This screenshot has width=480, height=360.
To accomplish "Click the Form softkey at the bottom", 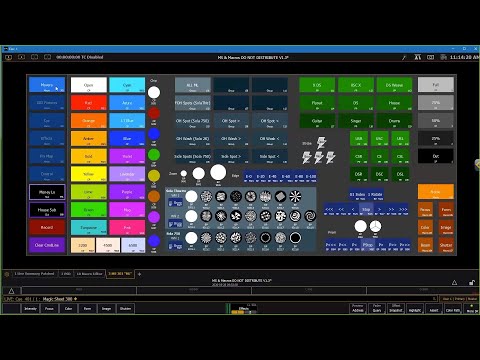I will pyautogui.click(x=87, y=309).
